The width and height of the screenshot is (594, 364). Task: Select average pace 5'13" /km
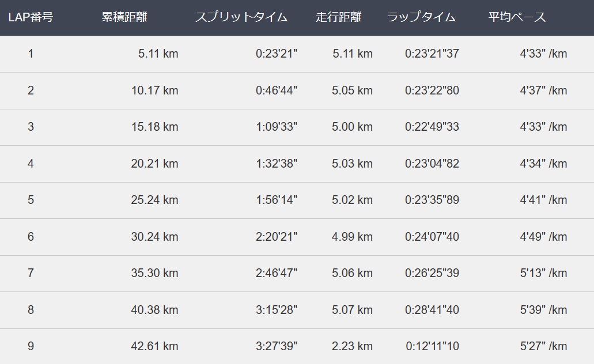pos(544,273)
